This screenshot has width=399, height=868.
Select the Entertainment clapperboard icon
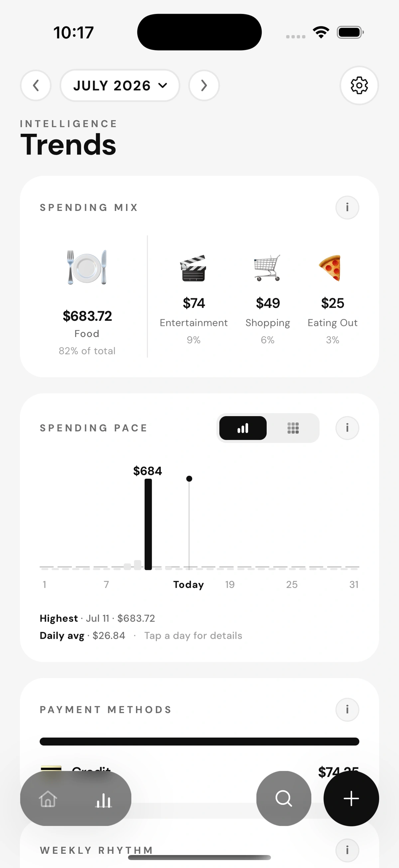click(x=193, y=268)
